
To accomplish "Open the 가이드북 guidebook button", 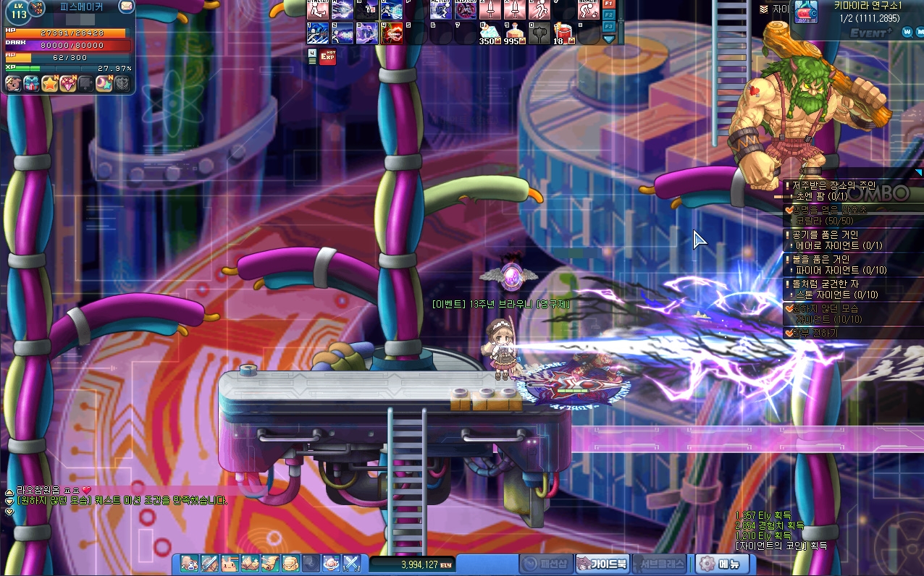I will [602, 564].
